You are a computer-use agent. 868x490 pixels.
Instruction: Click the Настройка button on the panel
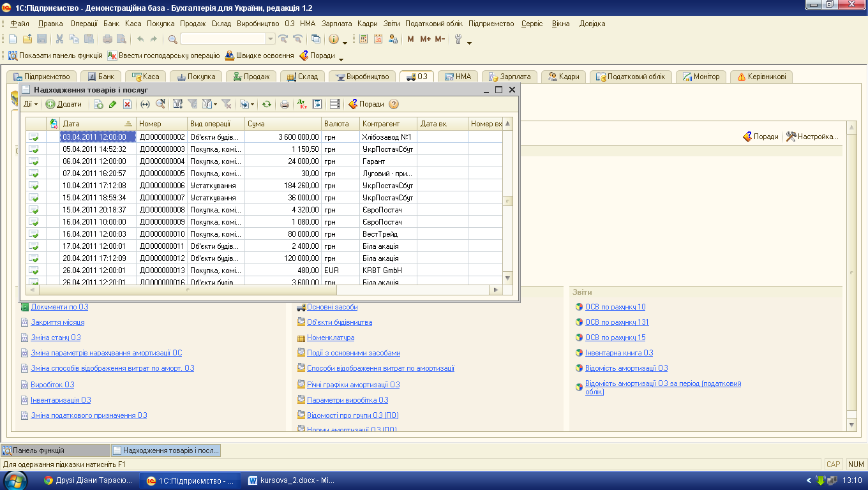(812, 137)
